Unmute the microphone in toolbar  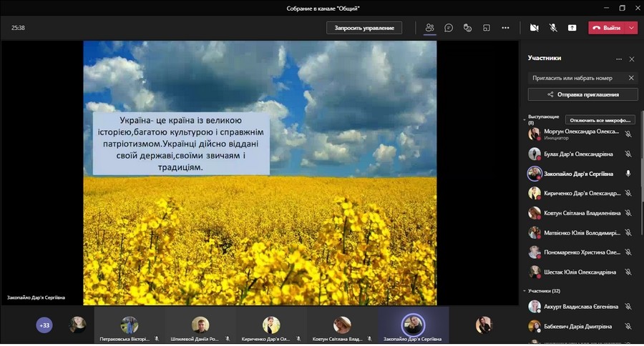(552, 28)
